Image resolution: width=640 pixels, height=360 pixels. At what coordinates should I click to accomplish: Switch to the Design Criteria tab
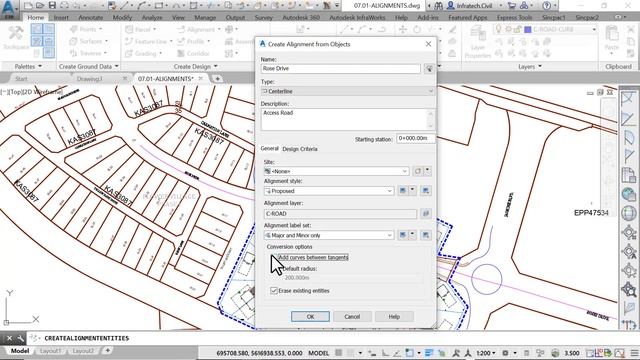tap(300, 149)
